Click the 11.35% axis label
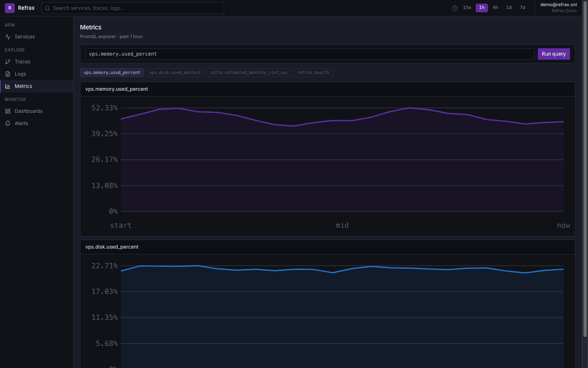 [105, 317]
